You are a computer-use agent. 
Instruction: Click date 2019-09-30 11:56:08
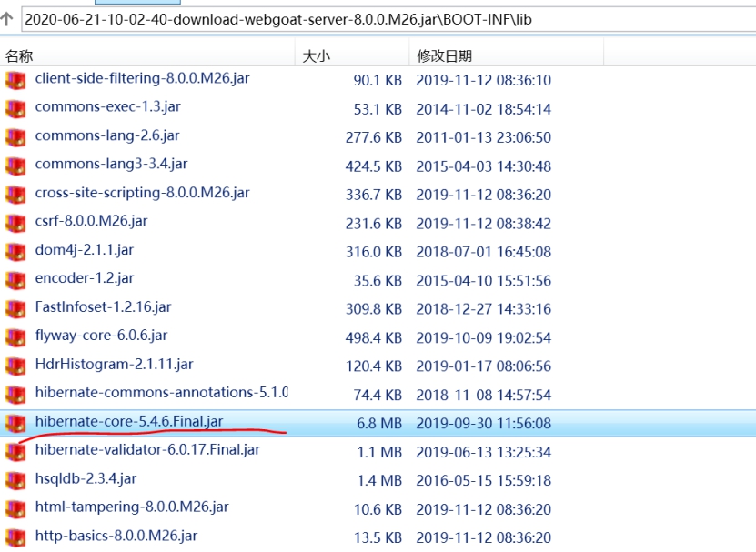pos(484,423)
